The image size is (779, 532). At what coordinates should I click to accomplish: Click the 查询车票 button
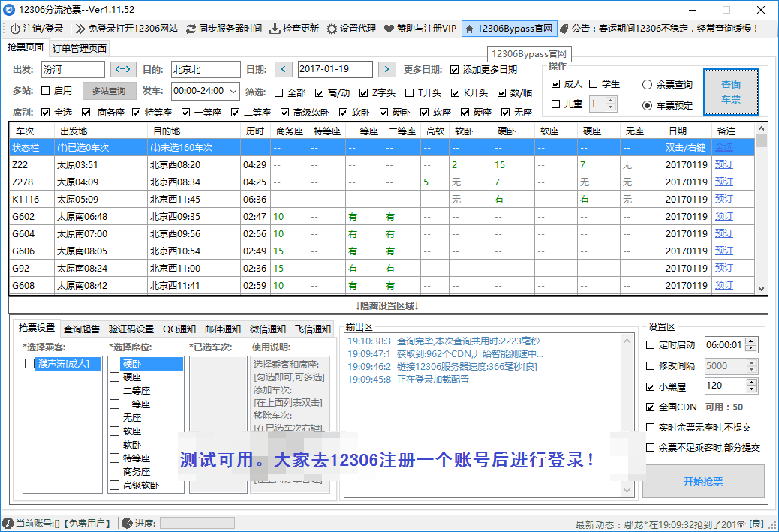(731, 92)
